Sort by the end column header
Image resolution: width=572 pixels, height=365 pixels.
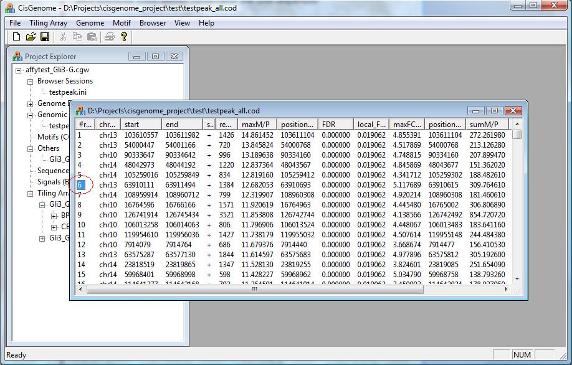(x=182, y=124)
